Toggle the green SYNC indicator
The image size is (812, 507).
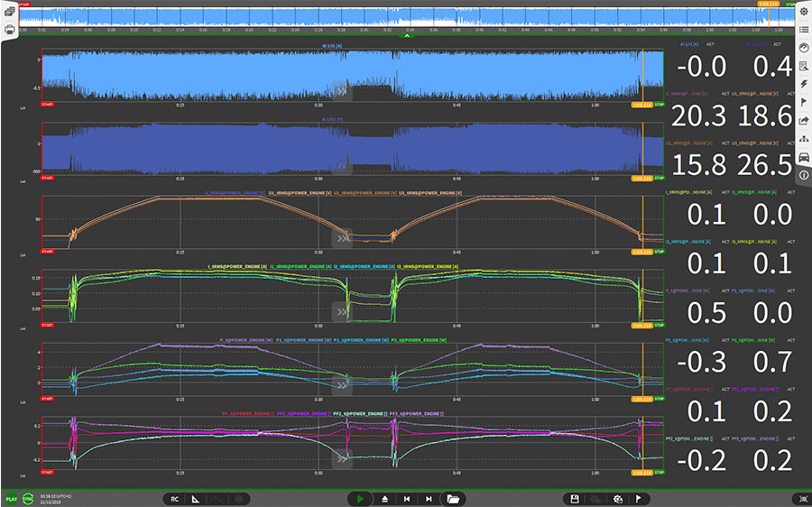tap(29, 498)
